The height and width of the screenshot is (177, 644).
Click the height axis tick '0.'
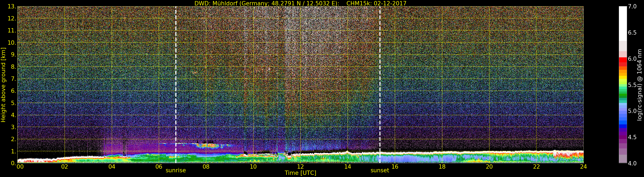pyautogui.click(x=13, y=163)
